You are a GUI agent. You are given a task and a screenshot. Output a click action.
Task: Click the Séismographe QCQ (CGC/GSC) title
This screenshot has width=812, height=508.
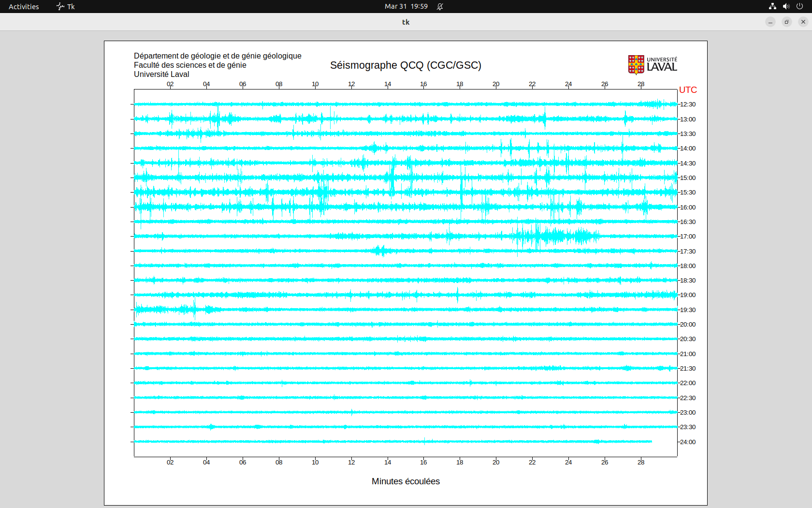pos(406,65)
